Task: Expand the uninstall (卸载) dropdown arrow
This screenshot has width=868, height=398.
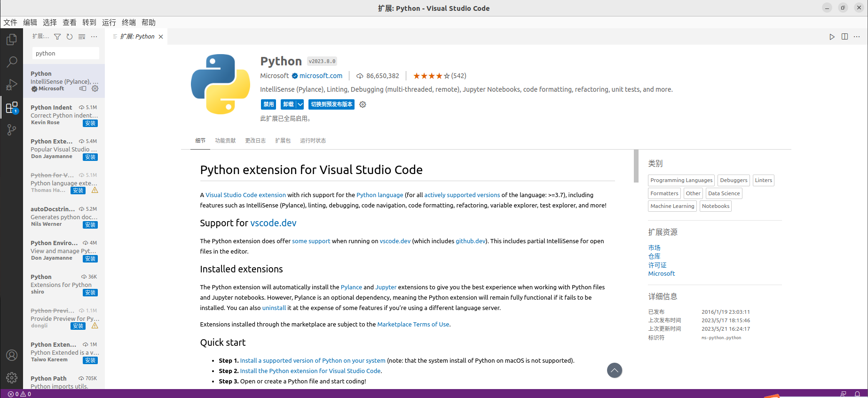Action: click(300, 104)
